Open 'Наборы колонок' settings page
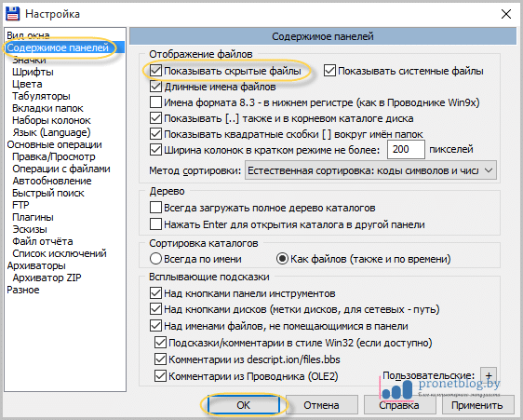This screenshot has height=420, width=523. coord(51,120)
